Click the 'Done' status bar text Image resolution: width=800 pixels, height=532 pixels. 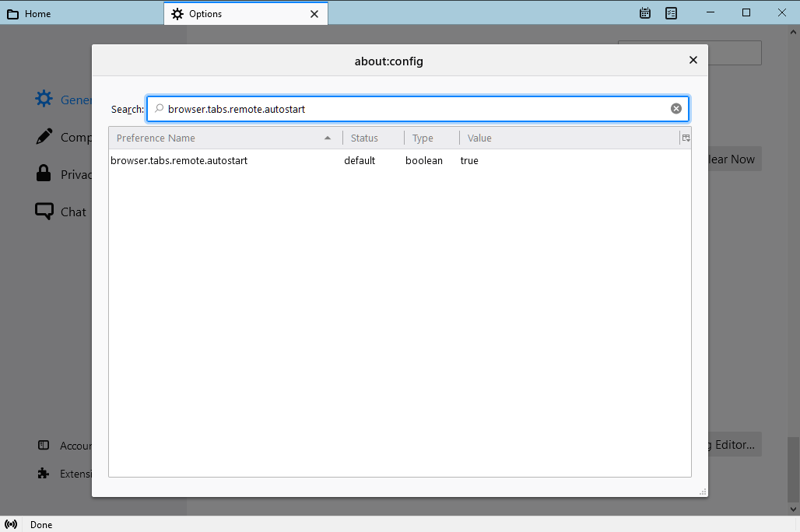tap(41, 525)
